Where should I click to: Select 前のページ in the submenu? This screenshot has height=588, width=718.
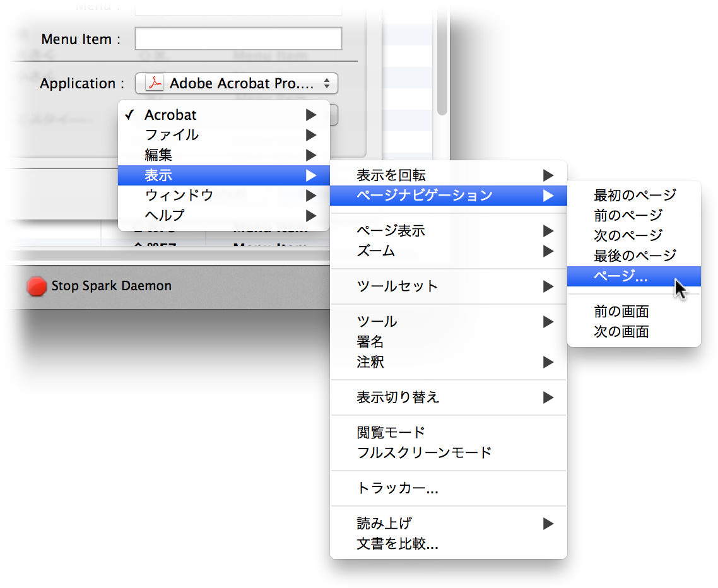(x=633, y=215)
